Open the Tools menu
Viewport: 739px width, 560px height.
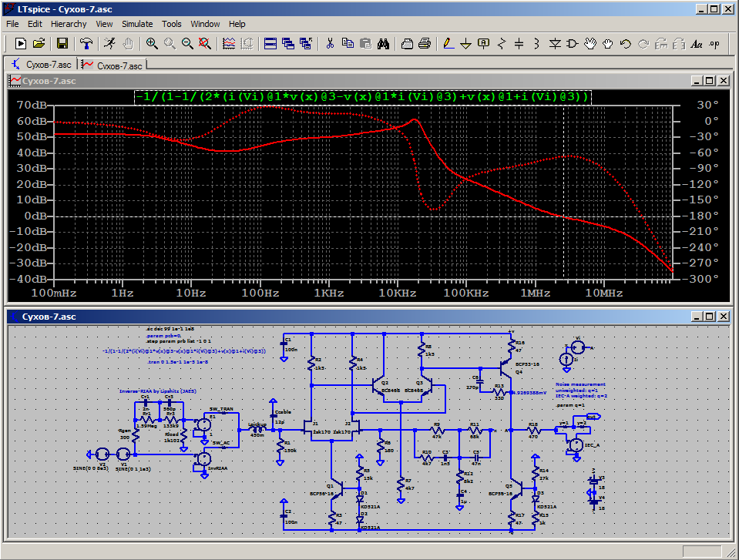(x=172, y=24)
